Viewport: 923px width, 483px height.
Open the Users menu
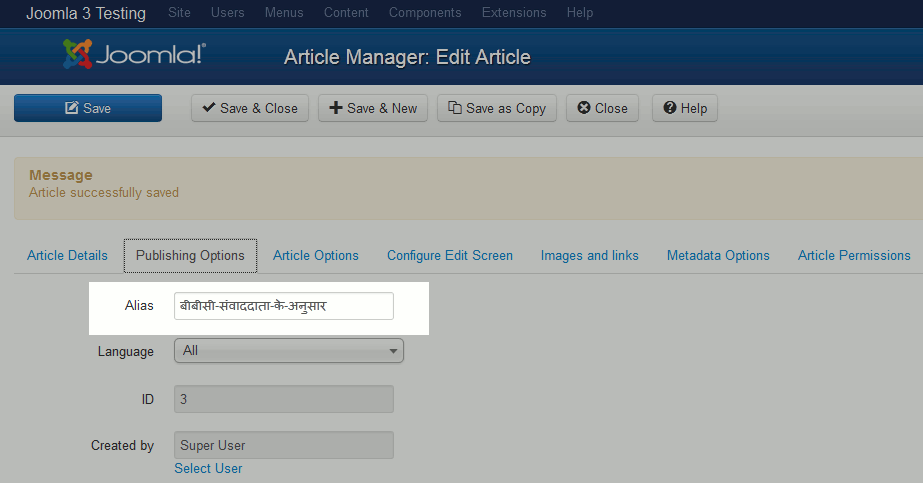(228, 13)
